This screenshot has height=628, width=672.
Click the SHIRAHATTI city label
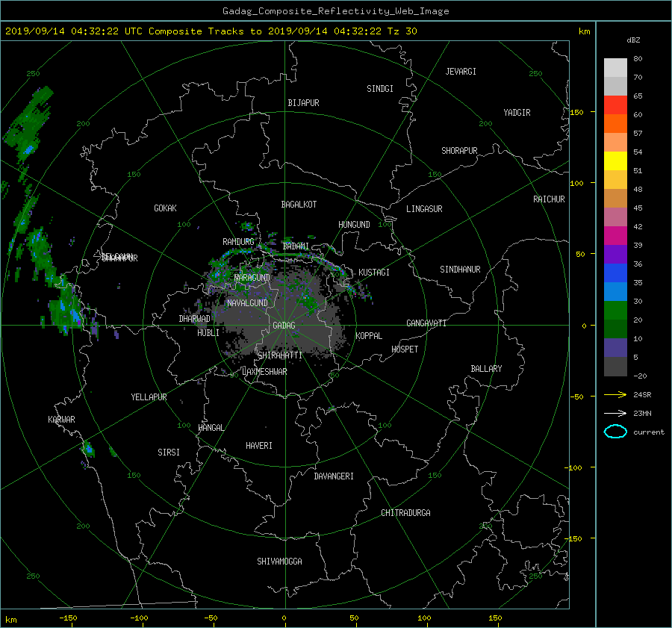click(280, 355)
